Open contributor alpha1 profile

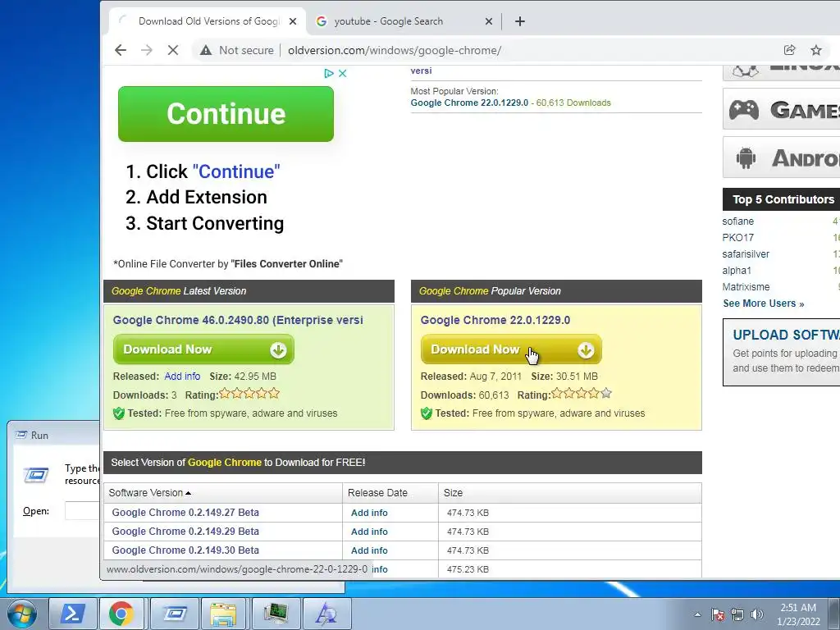[x=737, y=271]
